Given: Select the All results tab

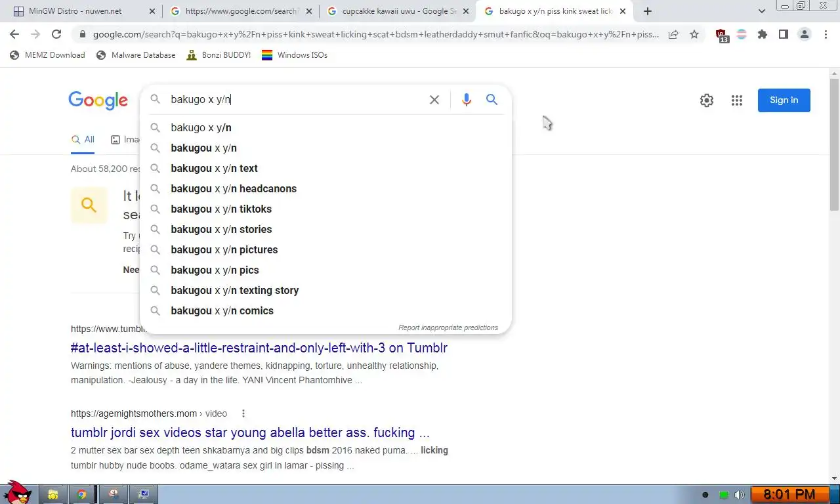Looking at the screenshot, I should pos(83,139).
